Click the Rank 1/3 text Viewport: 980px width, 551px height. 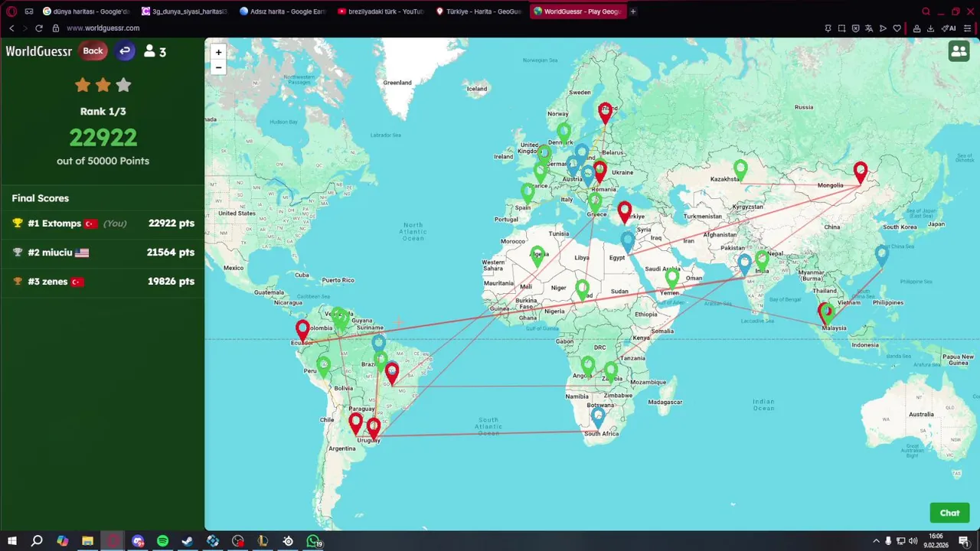click(103, 112)
